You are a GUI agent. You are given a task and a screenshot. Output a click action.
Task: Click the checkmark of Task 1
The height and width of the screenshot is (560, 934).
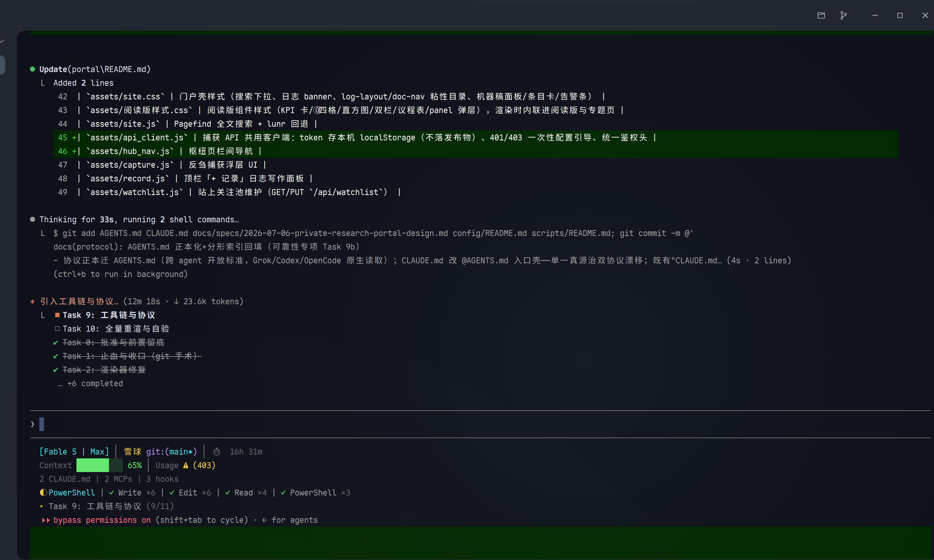56,356
